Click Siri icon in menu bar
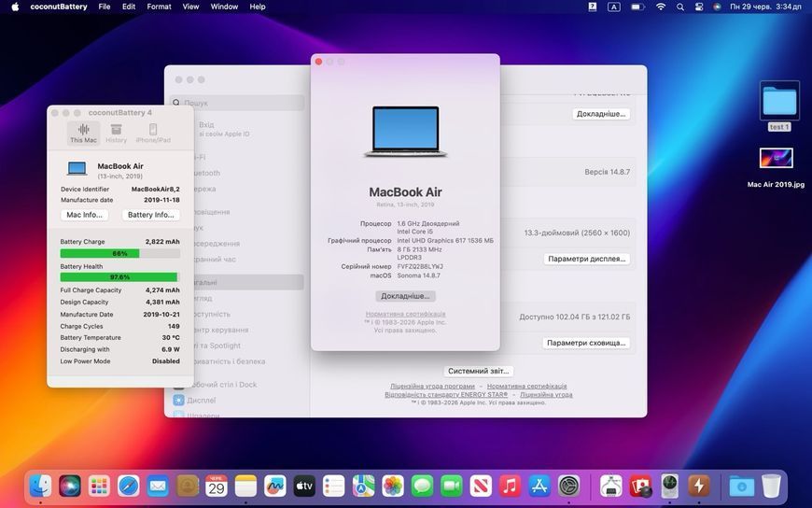The height and width of the screenshot is (508, 812). coord(717,7)
